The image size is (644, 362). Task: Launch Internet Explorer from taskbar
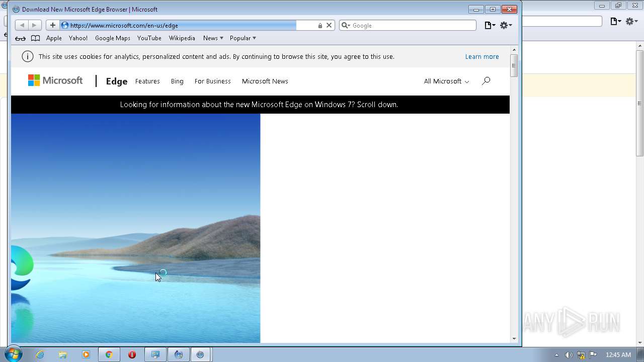40,354
